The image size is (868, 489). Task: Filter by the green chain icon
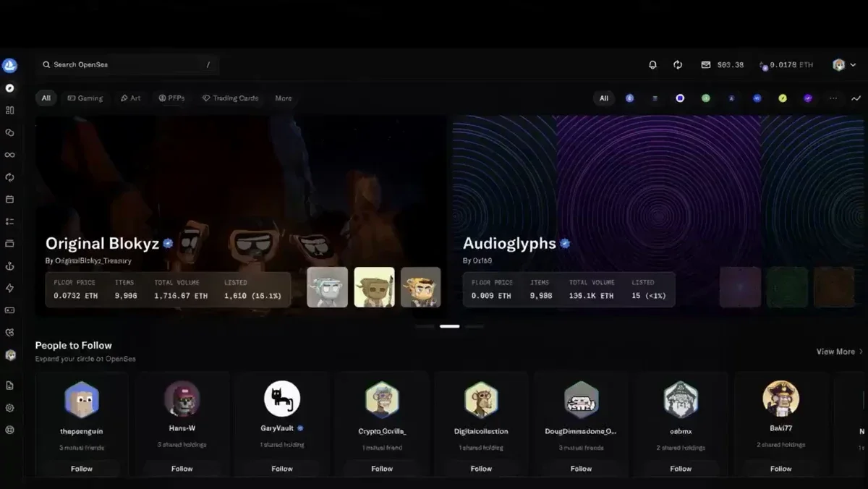(705, 98)
